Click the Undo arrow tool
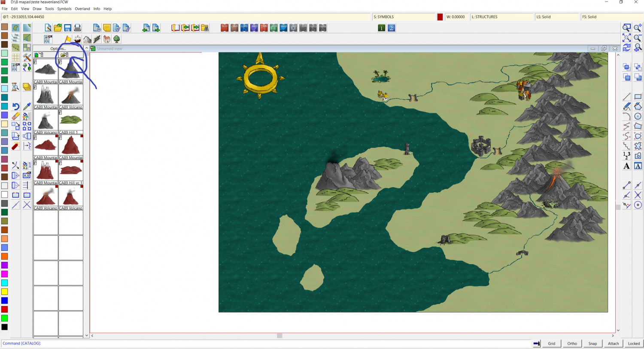The height and width of the screenshot is (349, 644). click(x=15, y=106)
